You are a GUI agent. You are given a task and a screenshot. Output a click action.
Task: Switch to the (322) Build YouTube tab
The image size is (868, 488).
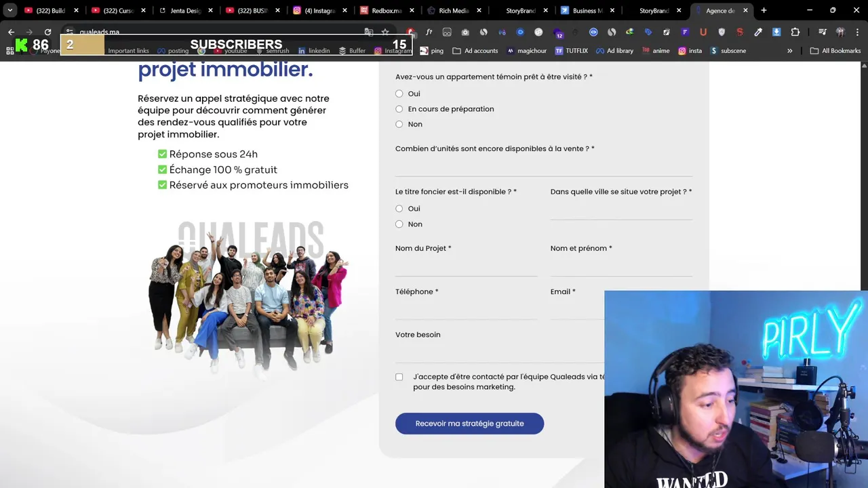pyautogui.click(x=51, y=11)
